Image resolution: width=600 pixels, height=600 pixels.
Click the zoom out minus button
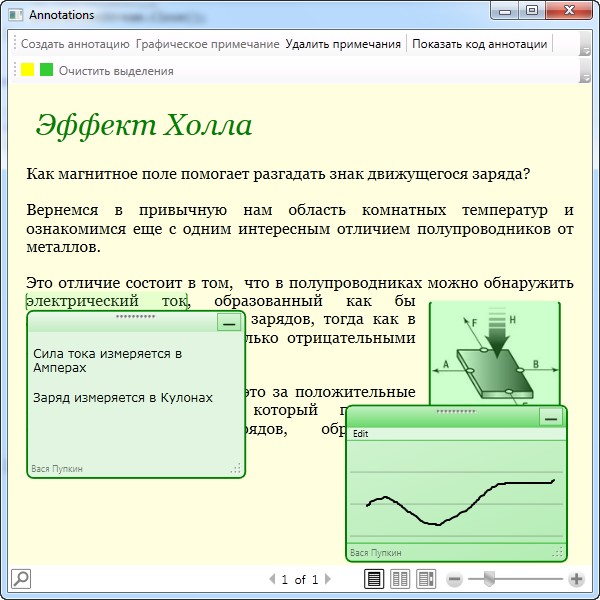click(x=455, y=579)
